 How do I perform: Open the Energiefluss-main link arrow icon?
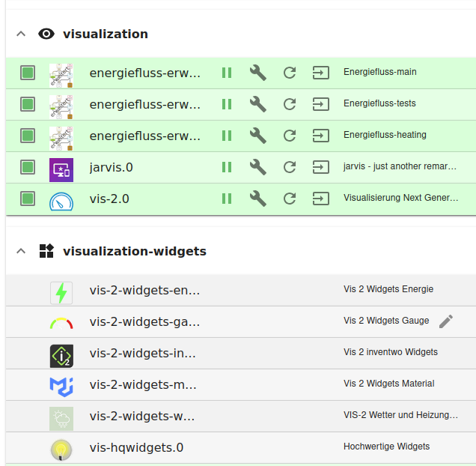point(321,73)
